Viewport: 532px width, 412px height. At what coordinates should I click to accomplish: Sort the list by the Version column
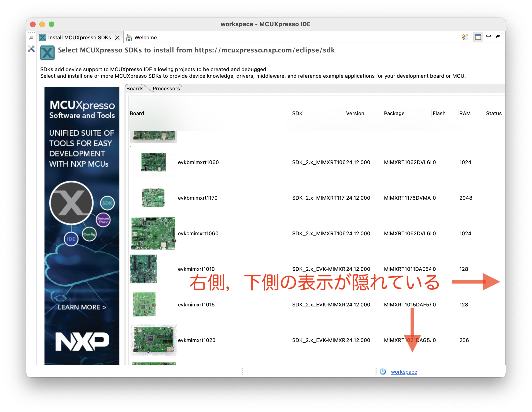[355, 113]
